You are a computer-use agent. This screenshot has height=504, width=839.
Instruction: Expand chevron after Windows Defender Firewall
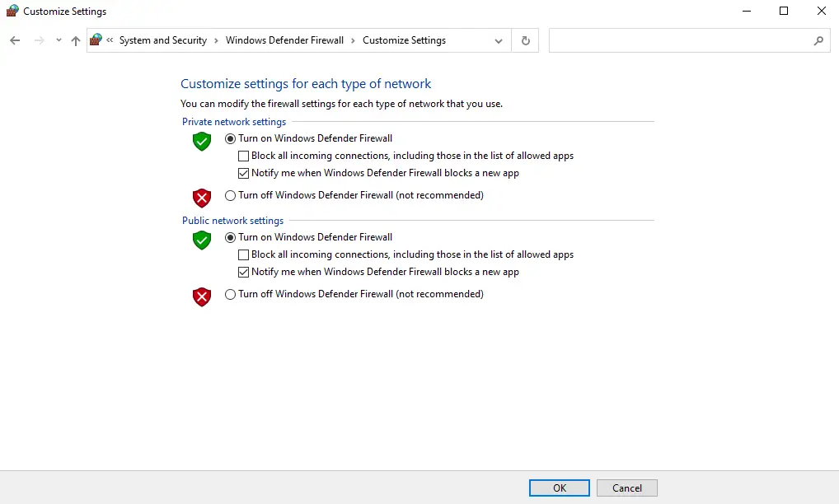[x=353, y=40]
